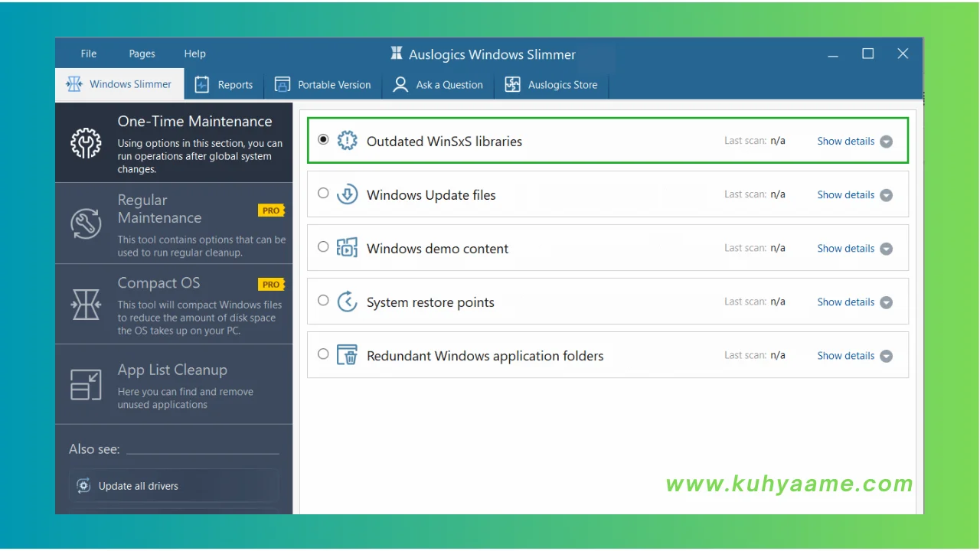Click the Ask a Question person icon
The width and height of the screenshot is (980, 551).
point(400,84)
